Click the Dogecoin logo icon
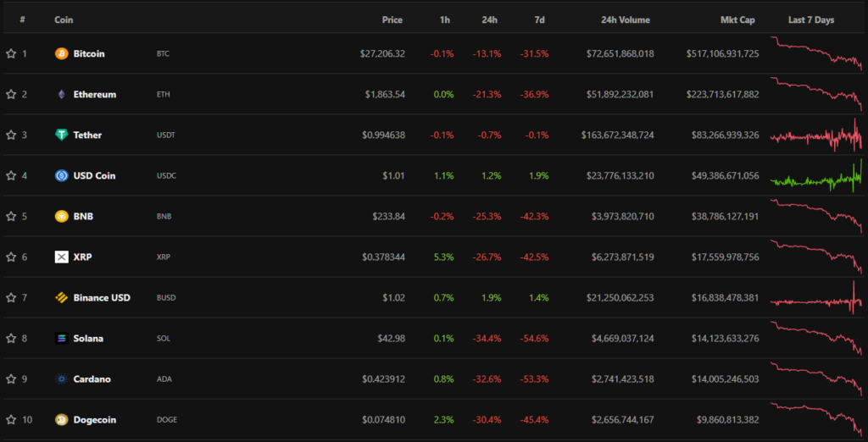Screen dimensions: 868x442 [61, 419]
